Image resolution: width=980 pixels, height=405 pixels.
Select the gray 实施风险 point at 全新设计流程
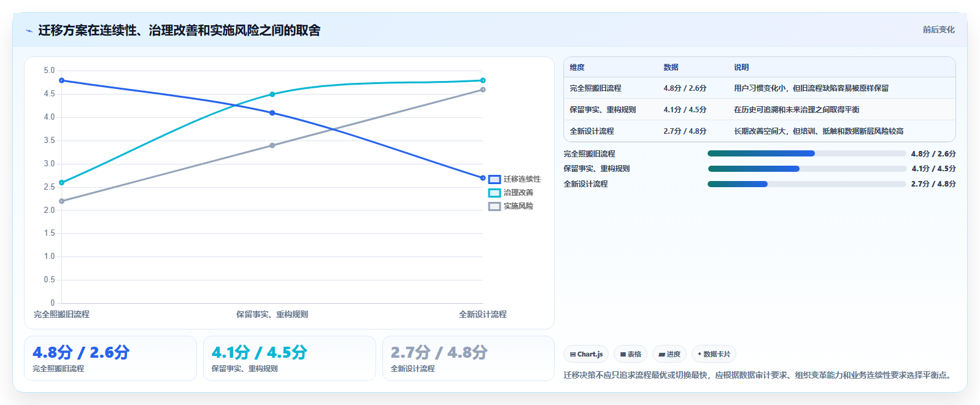tap(483, 90)
